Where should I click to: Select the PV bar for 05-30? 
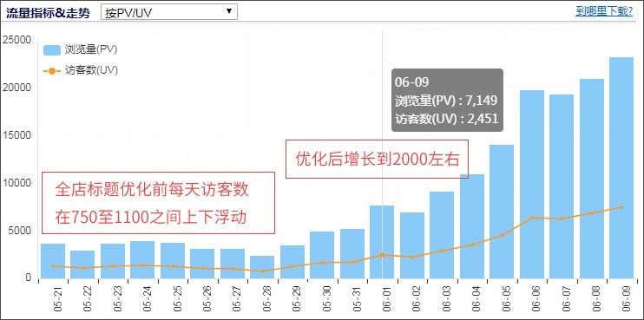click(322, 255)
